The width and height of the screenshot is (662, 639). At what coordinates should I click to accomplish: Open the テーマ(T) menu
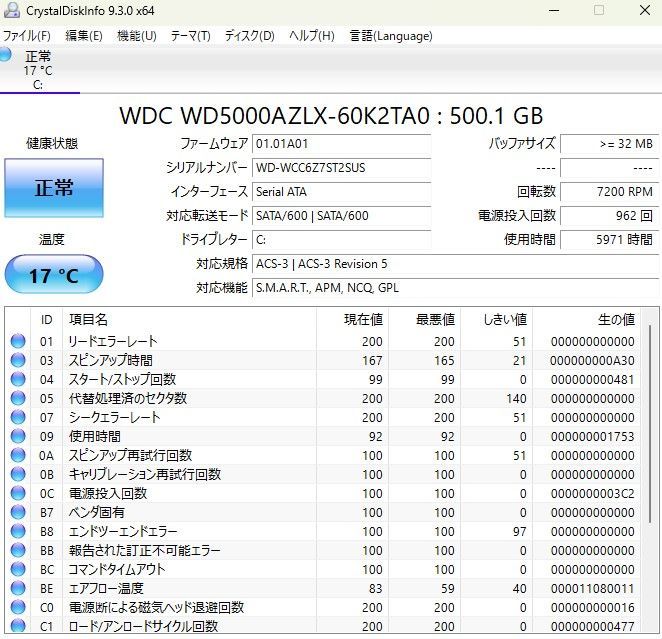tap(190, 36)
